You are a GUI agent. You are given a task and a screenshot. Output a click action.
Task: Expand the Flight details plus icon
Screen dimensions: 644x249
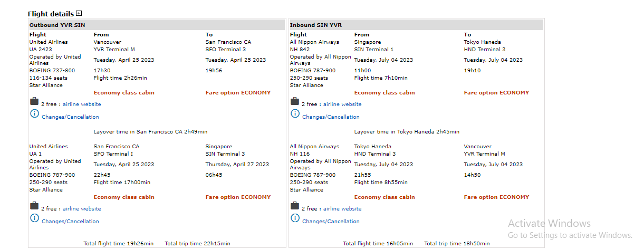click(79, 13)
